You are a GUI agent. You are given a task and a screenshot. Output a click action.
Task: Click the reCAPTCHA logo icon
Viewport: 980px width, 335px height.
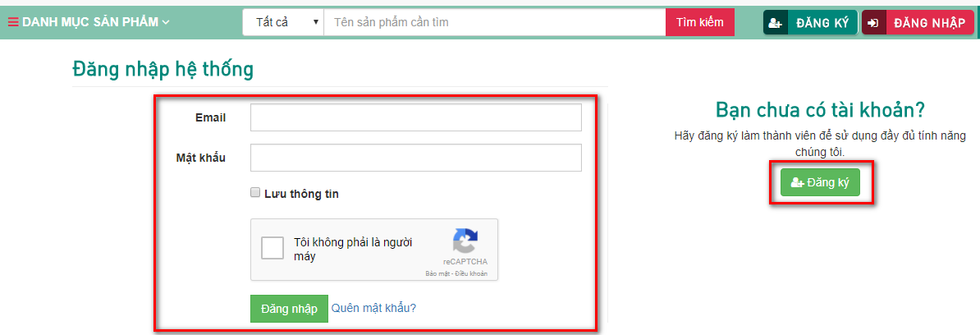465,241
